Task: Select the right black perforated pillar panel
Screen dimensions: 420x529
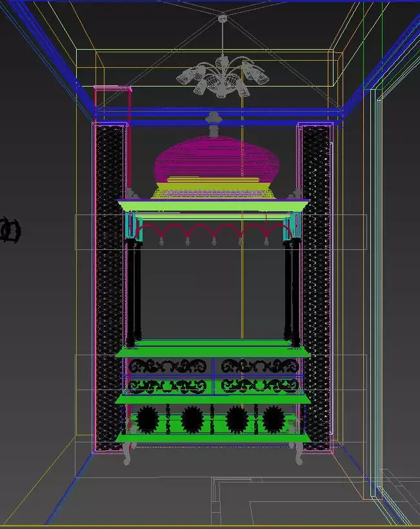Action: pos(316,287)
